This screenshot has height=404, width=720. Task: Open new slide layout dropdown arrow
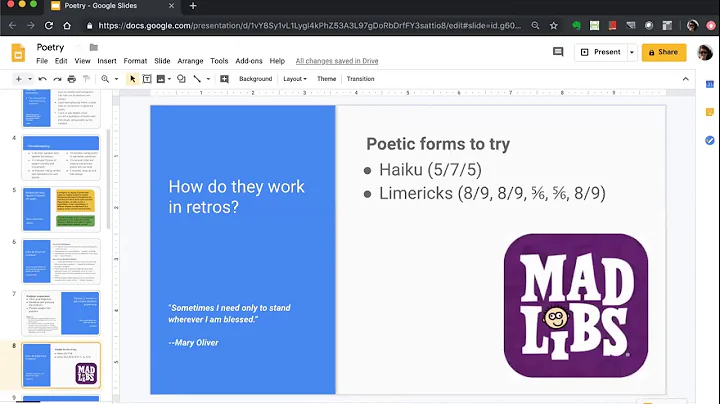click(30, 79)
